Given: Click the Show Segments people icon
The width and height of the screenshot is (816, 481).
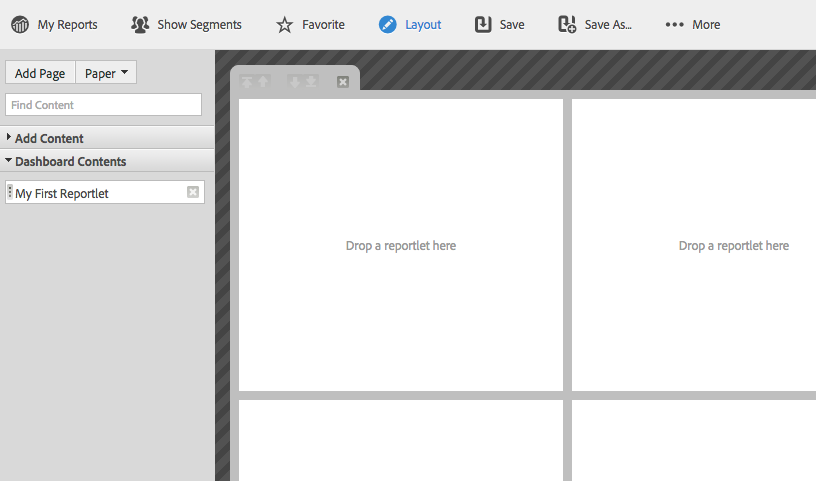Looking at the screenshot, I should 141,24.
